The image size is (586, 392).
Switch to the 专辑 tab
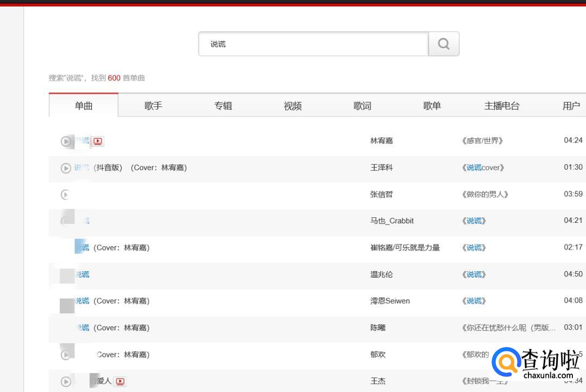(223, 106)
